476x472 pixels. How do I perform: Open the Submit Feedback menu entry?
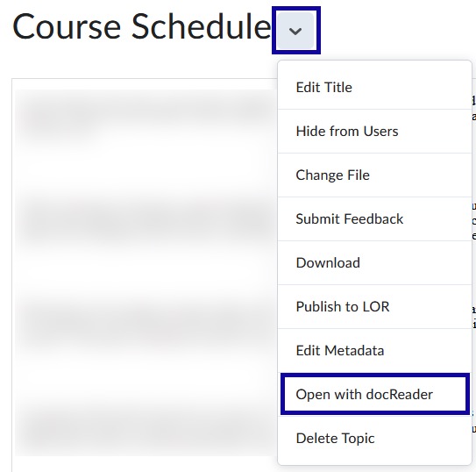tap(374, 218)
